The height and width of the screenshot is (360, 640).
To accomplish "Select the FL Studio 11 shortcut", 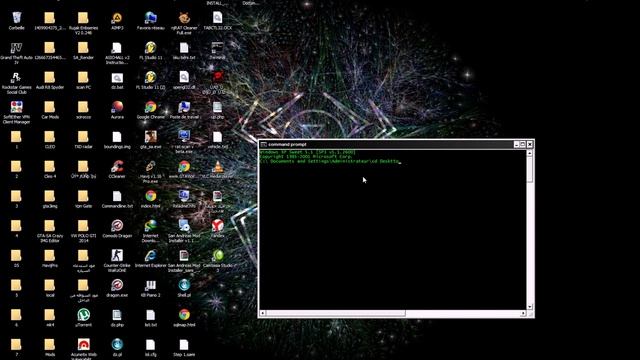I will (151, 48).
